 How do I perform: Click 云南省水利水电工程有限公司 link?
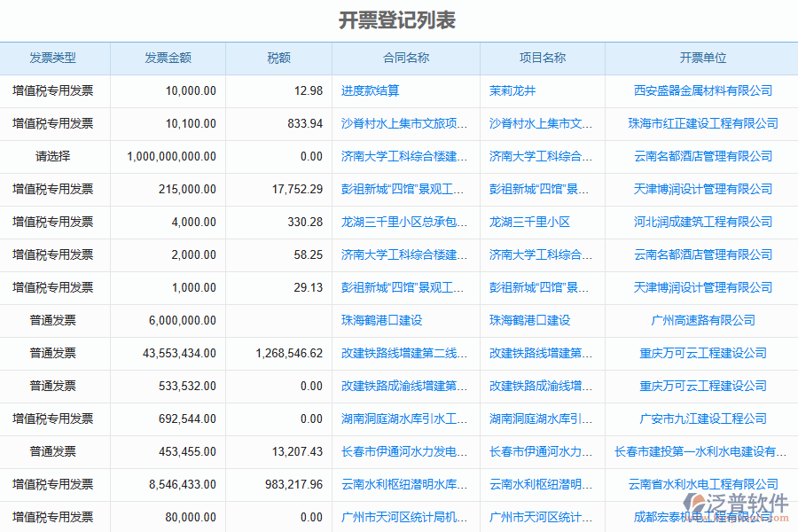[x=703, y=484]
